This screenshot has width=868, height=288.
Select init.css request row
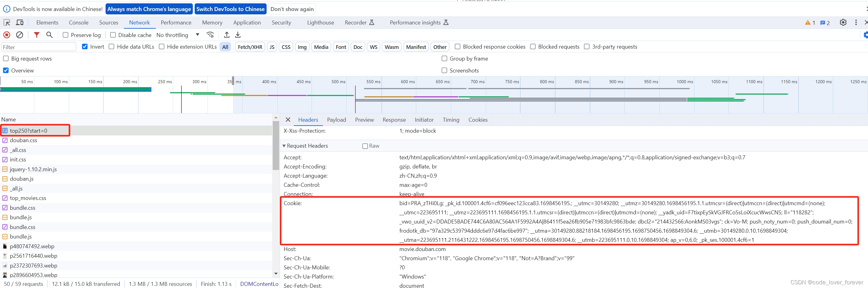136,160
